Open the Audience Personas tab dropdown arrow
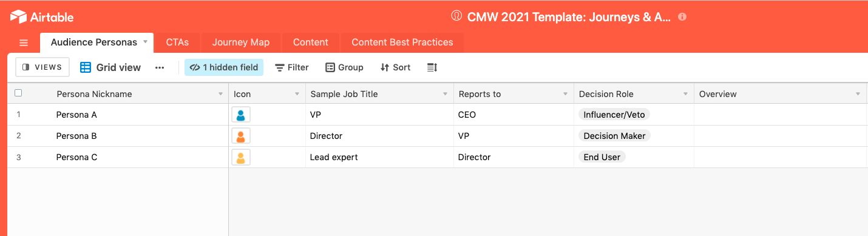 (145, 42)
